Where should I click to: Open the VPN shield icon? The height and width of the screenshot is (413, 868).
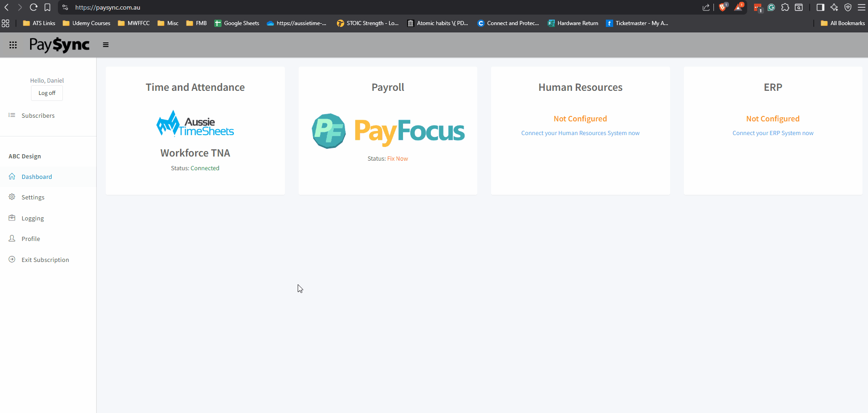[x=848, y=7]
